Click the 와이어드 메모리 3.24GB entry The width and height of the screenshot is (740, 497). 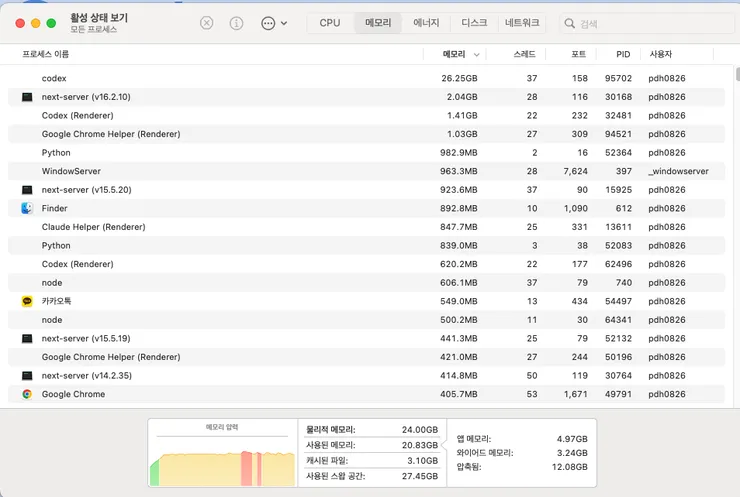coord(522,453)
